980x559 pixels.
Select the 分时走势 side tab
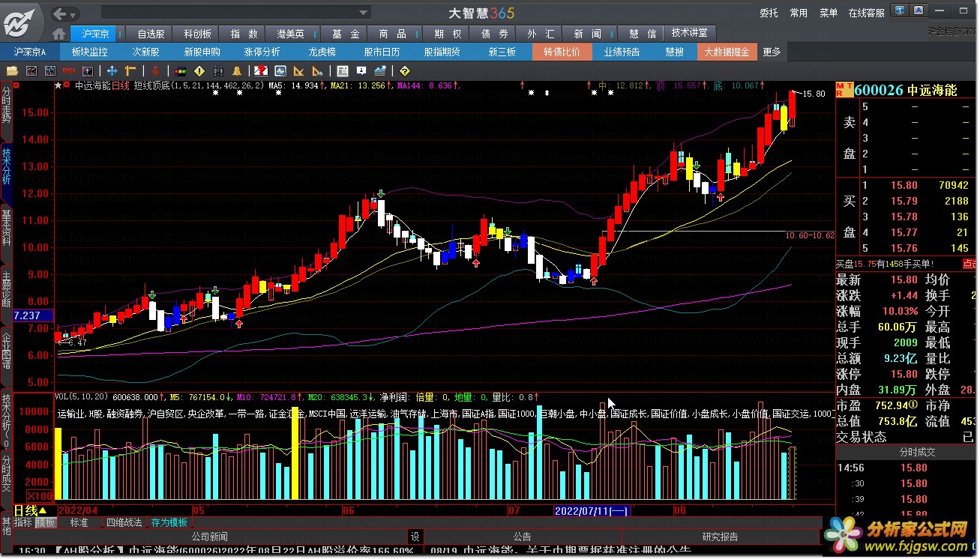(7, 104)
